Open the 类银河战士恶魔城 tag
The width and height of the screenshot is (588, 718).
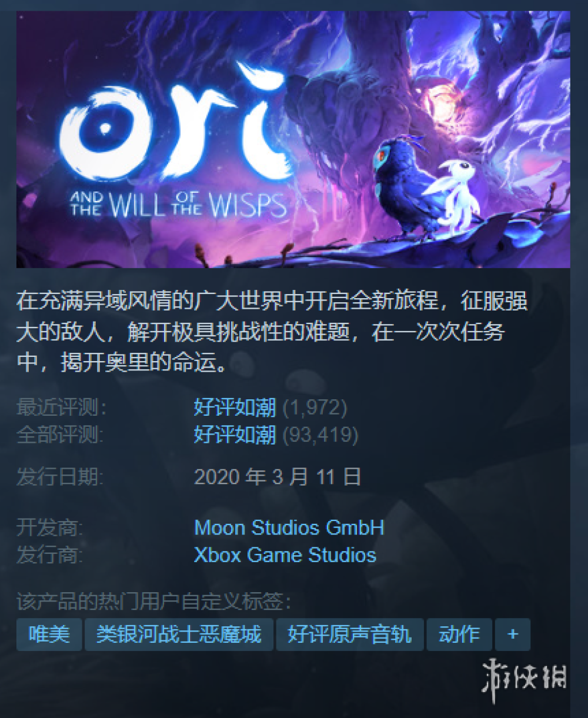pyautogui.click(x=179, y=634)
